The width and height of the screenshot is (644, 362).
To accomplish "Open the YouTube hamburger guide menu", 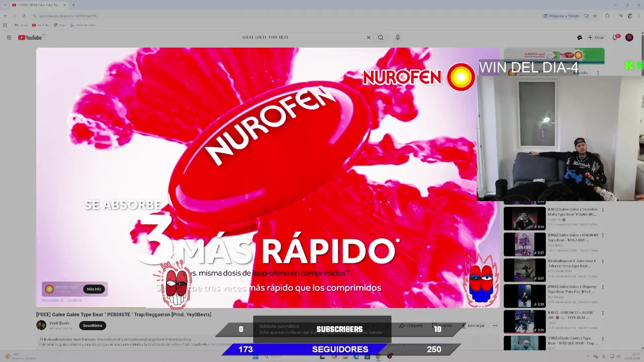I will [x=9, y=38].
